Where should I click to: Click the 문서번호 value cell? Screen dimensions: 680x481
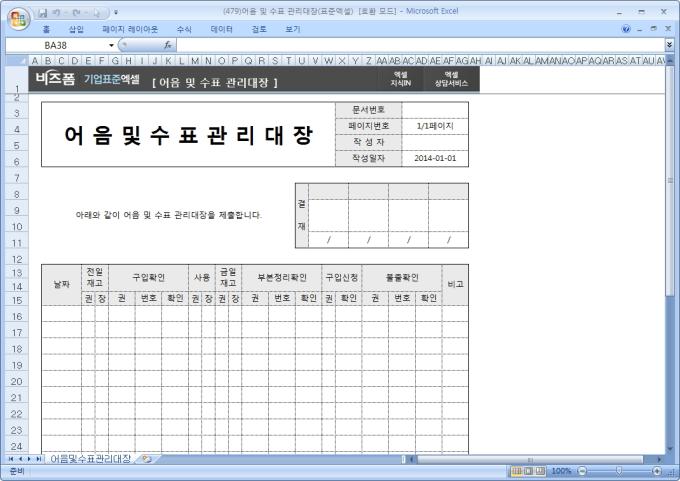coord(435,110)
